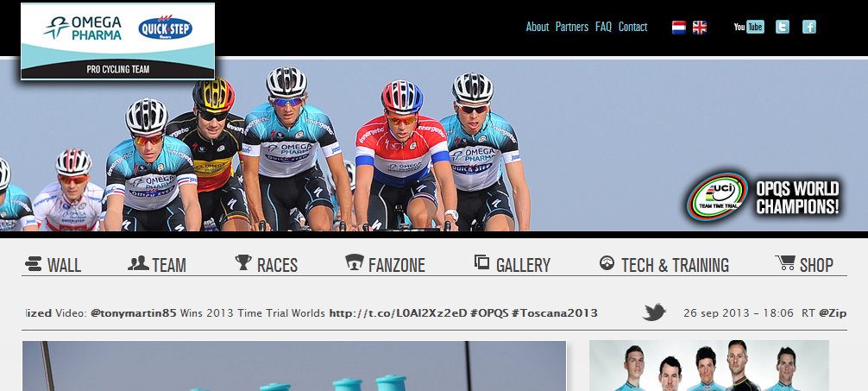Screen dimensions: 868x391
Task: Click the #Toscana2013 hashtag
Action: coord(554,313)
